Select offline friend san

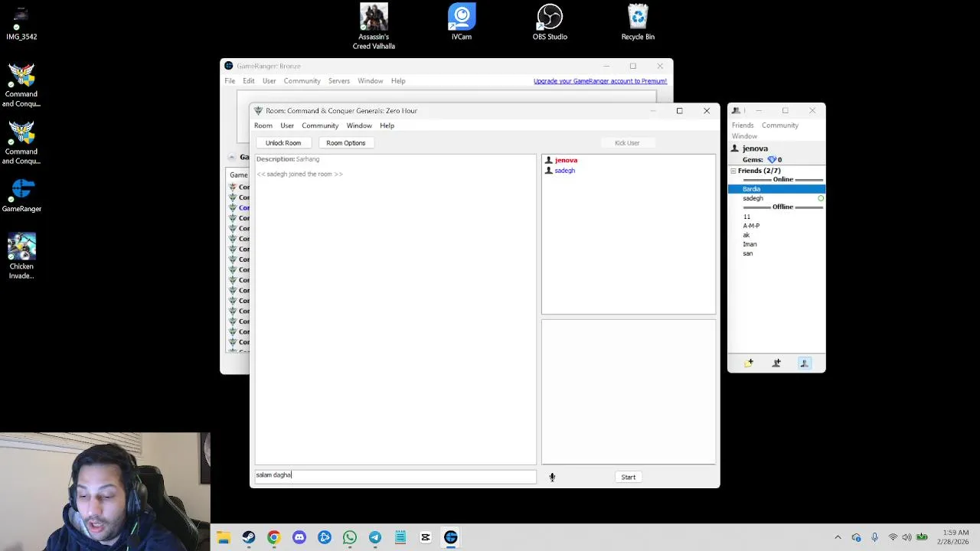point(748,253)
